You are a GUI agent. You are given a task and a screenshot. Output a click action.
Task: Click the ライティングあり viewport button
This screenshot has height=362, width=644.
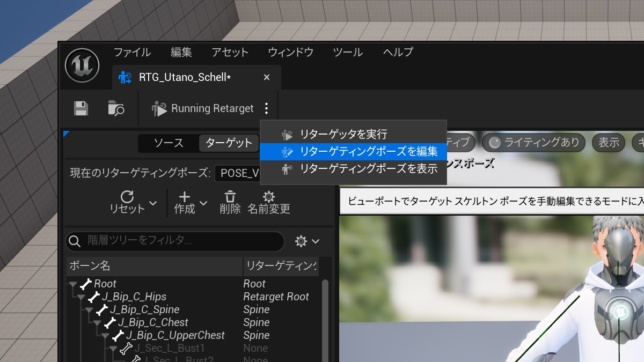[x=534, y=142]
